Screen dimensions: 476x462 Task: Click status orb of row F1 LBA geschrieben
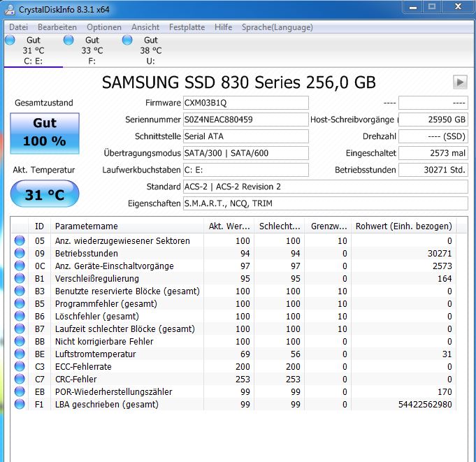coord(20,404)
